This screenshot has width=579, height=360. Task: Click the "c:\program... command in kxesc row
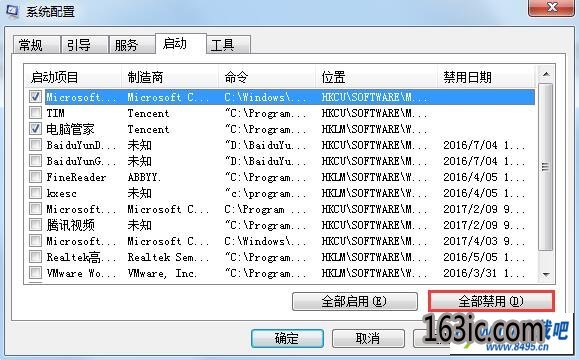(x=265, y=193)
